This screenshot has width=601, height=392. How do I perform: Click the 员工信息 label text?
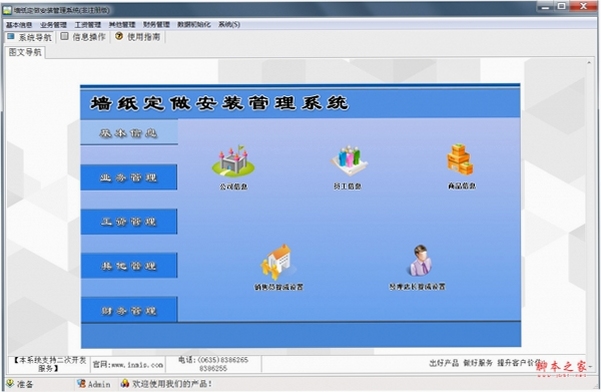click(347, 186)
